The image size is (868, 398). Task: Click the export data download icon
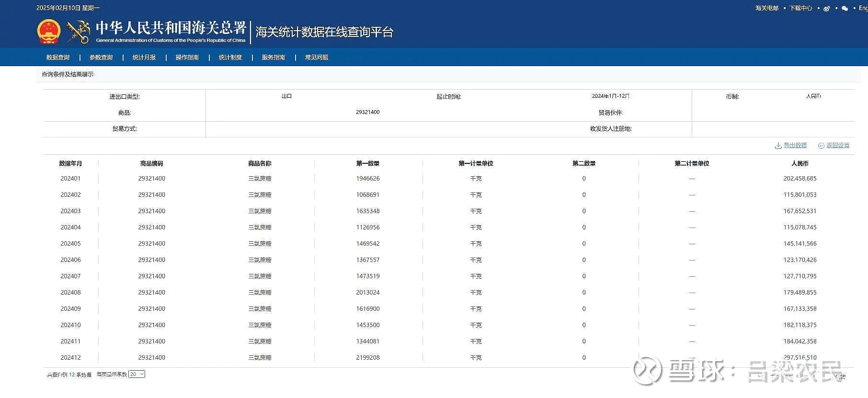(x=778, y=146)
